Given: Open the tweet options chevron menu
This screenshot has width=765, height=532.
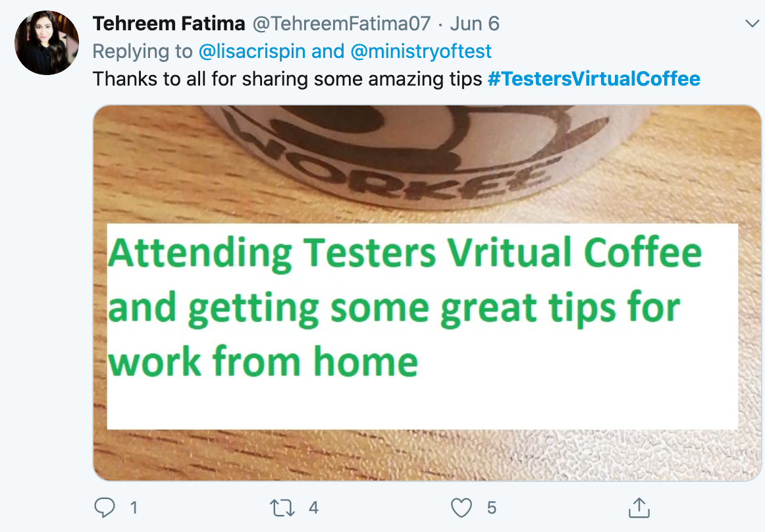Looking at the screenshot, I should coord(752,24).
